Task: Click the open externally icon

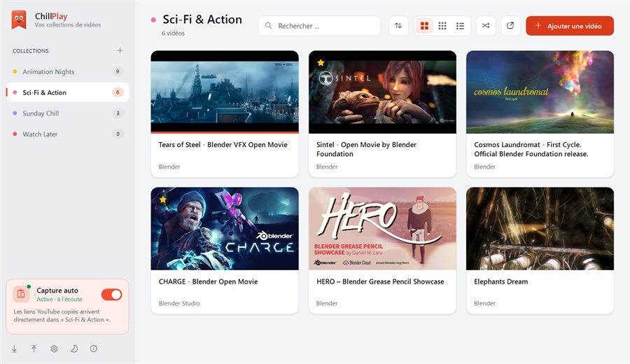Action: (x=510, y=26)
